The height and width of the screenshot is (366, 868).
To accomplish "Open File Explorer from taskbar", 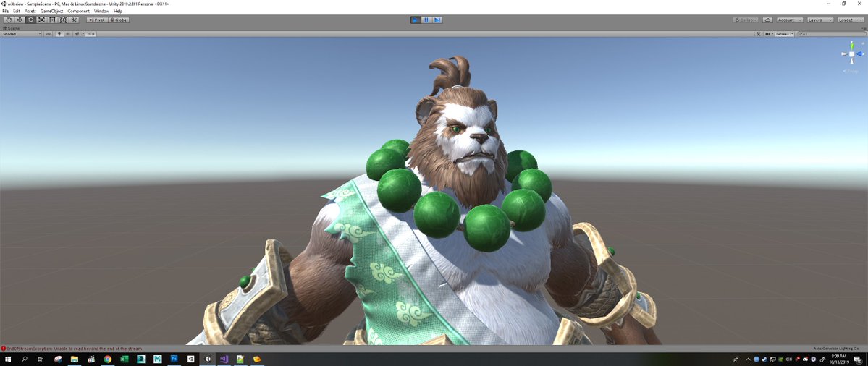I will 74,359.
